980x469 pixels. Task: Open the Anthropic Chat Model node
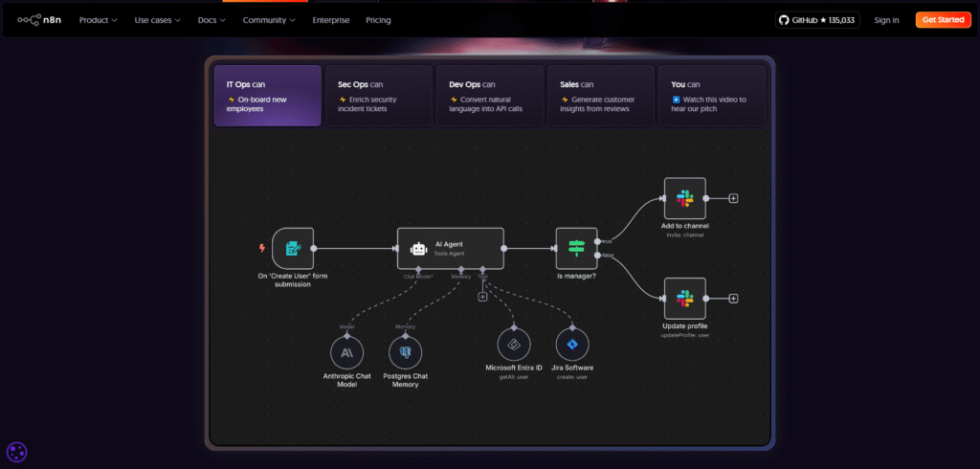click(346, 352)
